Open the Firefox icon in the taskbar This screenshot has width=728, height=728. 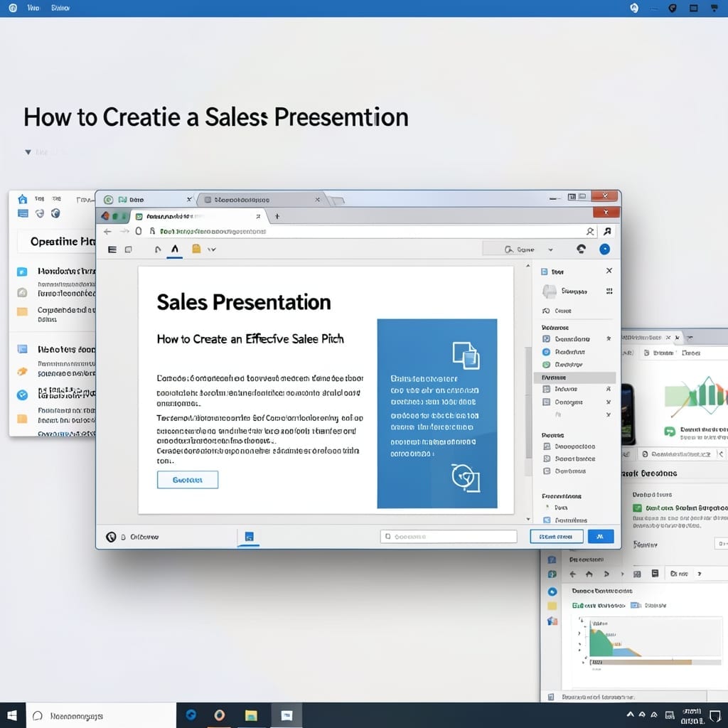[220, 715]
